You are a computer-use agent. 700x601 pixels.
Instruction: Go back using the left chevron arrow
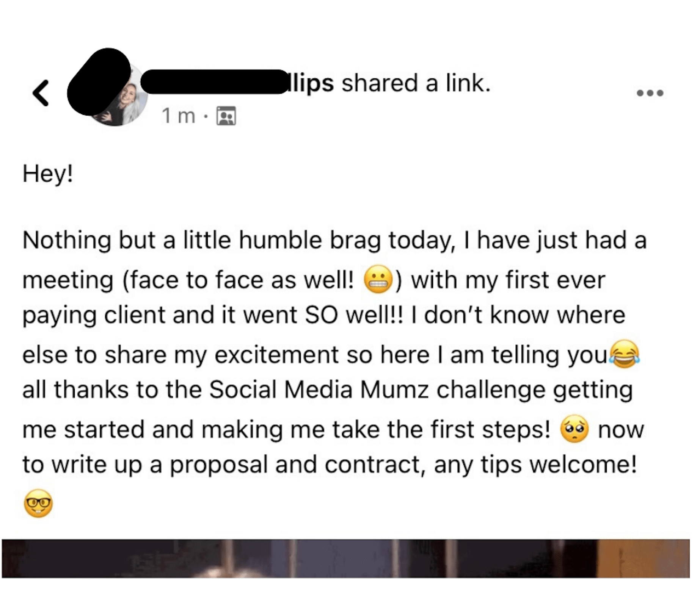(41, 93)
